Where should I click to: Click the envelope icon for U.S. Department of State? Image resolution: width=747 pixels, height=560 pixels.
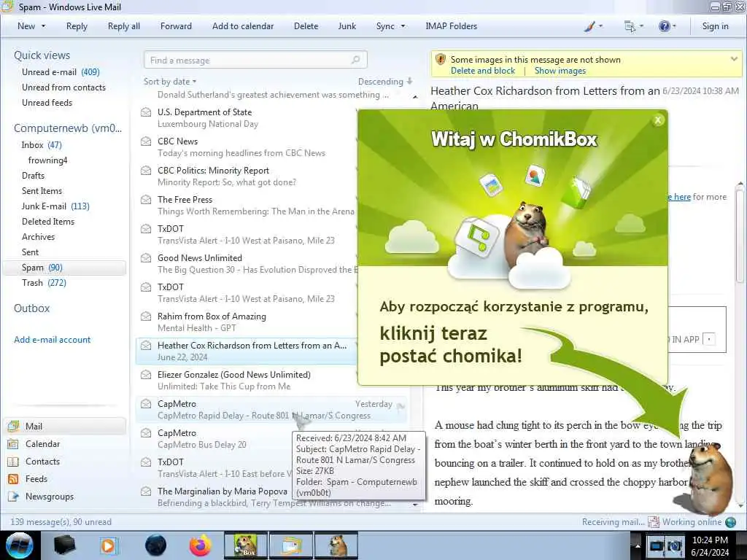[x=146, y=112]
